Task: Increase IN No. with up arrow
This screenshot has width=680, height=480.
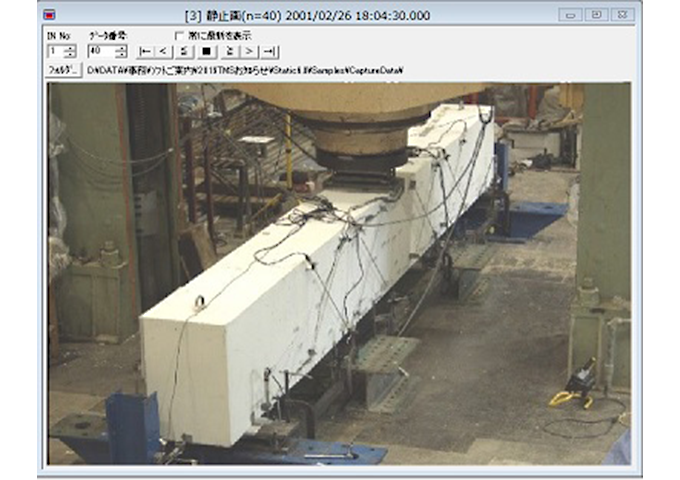Action: click(x=69, y=47)
